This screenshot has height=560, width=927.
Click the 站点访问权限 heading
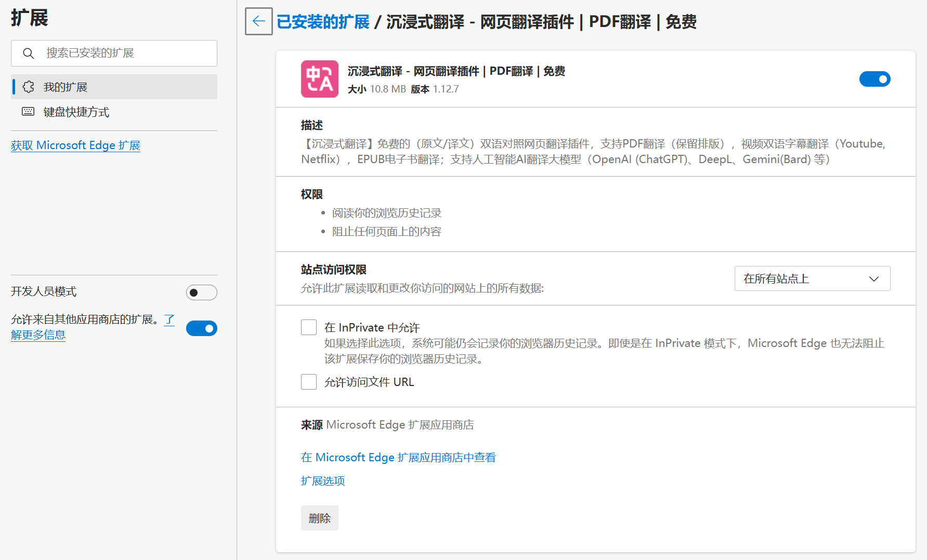point(334,270)
